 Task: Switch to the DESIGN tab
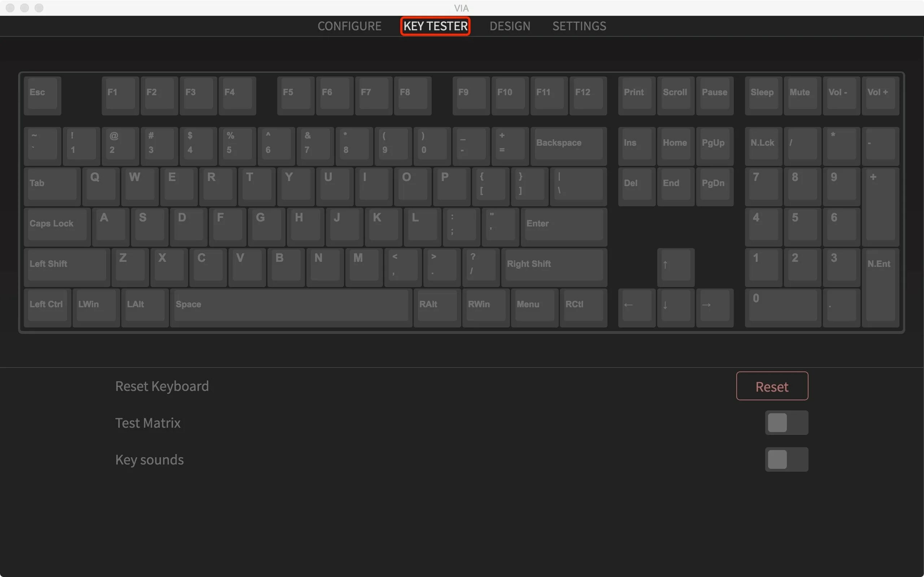pyautogui.click(x=510, y=26)
